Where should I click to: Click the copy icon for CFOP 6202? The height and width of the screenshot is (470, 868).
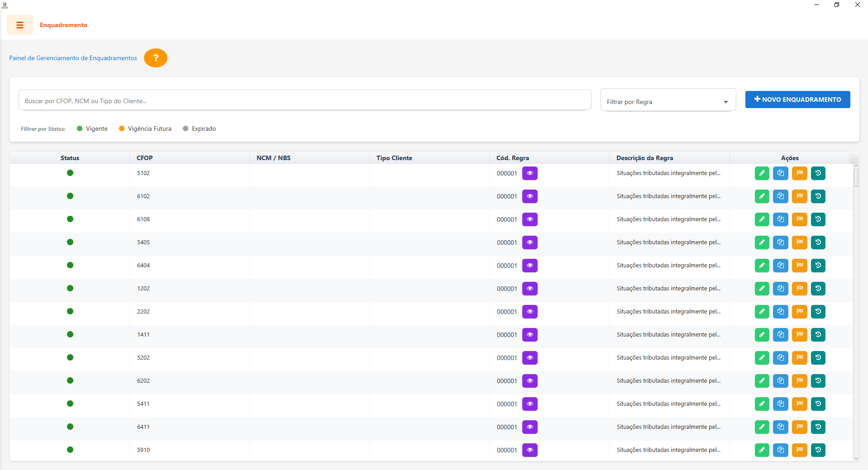pos(781,381)
